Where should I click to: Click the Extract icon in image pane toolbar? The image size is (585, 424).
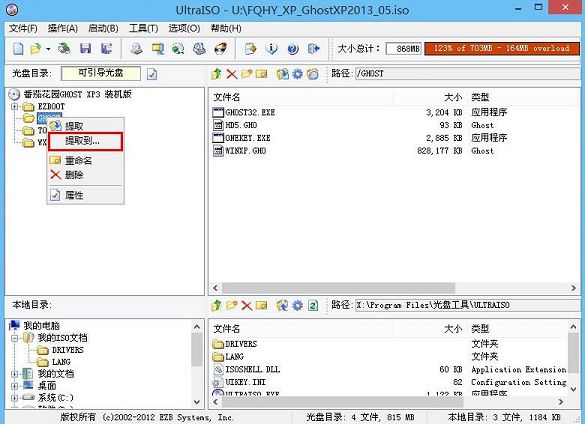282,74
